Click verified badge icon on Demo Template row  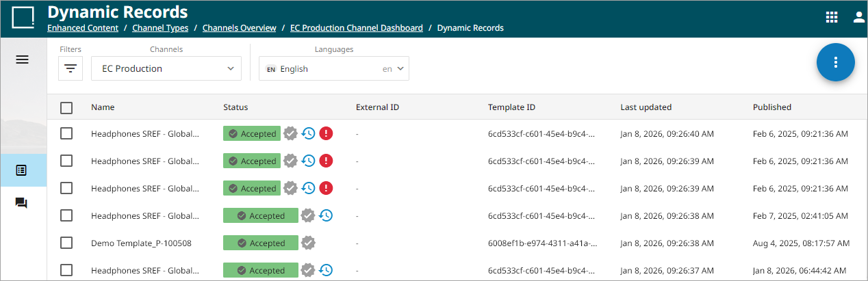coord(309,243)
